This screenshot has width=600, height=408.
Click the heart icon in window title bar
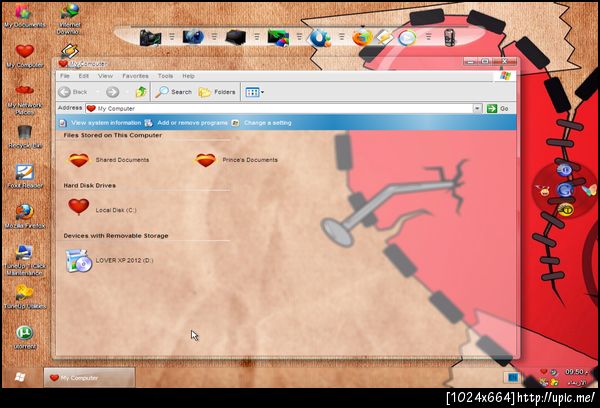pos(63,64)
